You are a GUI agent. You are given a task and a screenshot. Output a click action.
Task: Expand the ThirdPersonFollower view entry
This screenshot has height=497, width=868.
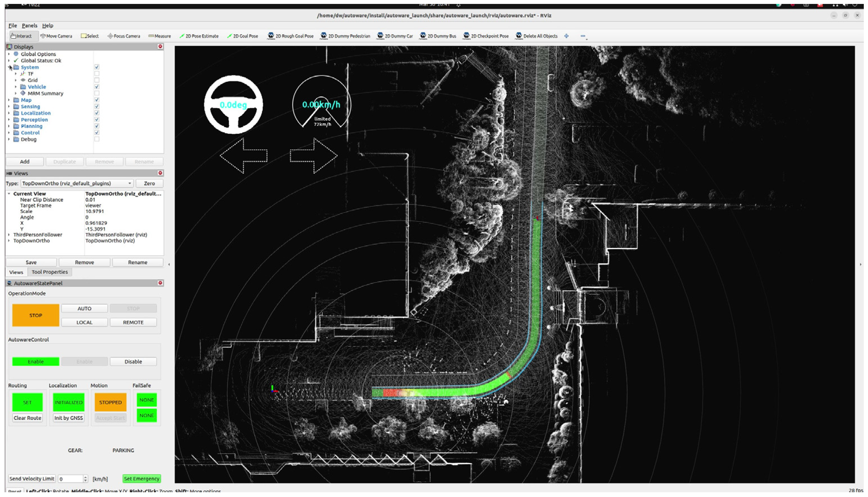pyautogui.click(x=9, y=235)
